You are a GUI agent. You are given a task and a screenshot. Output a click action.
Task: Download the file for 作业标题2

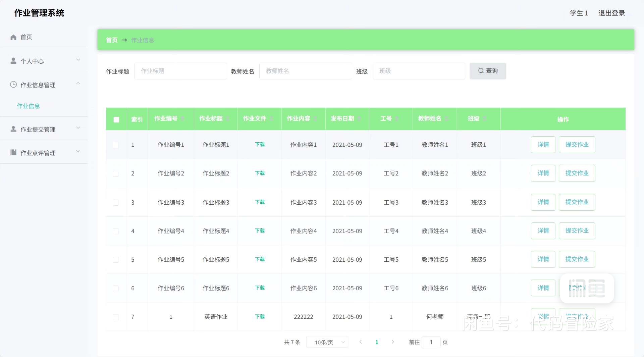[260, 173]
